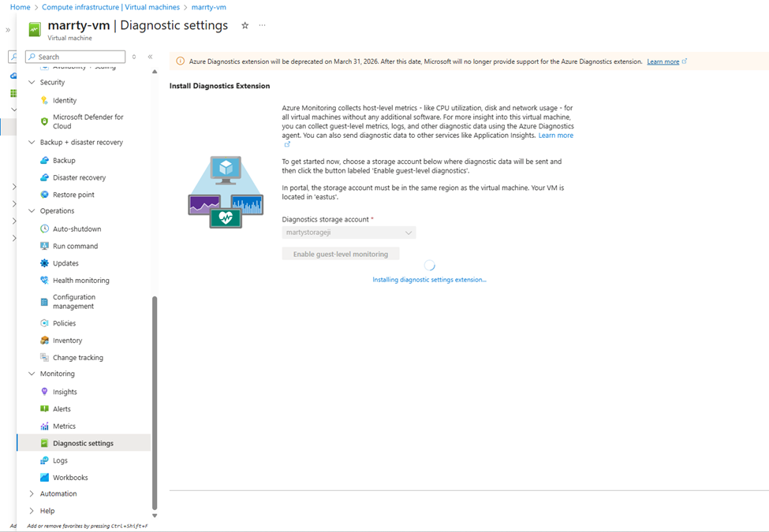
Task: Open the Logs menu item
Action: 60,460
